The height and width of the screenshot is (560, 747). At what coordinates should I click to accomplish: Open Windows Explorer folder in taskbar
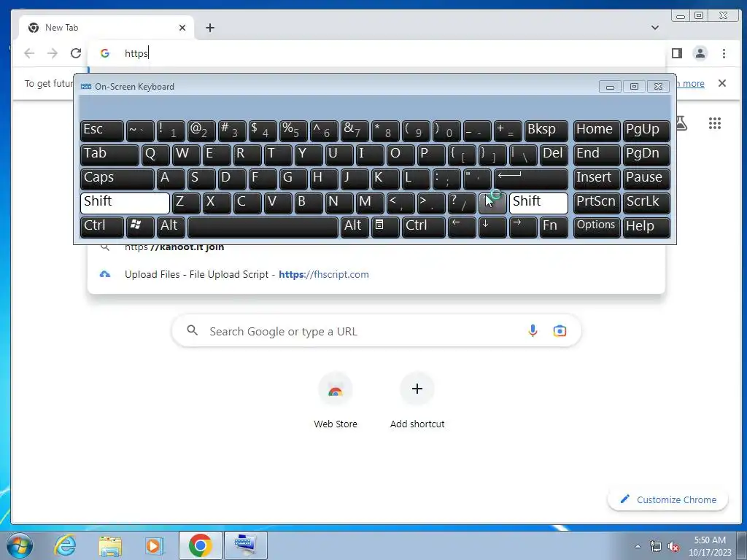click(110, 545)
